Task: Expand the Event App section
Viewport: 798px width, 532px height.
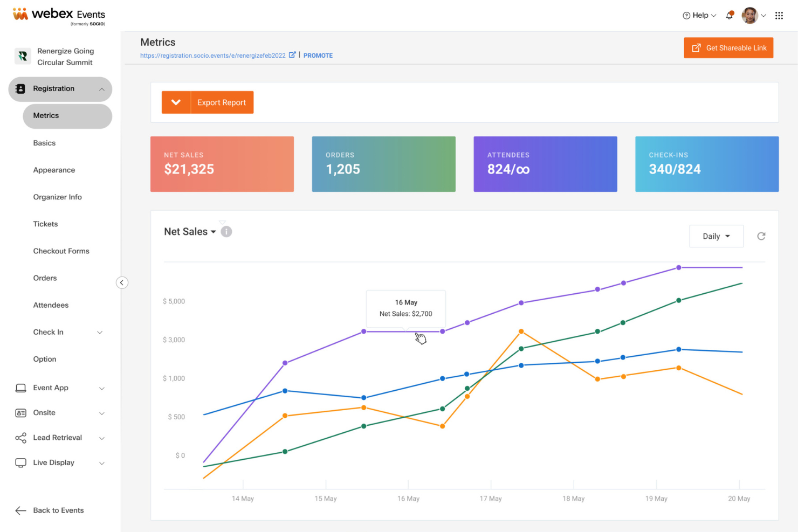Action: coord(101,388)
